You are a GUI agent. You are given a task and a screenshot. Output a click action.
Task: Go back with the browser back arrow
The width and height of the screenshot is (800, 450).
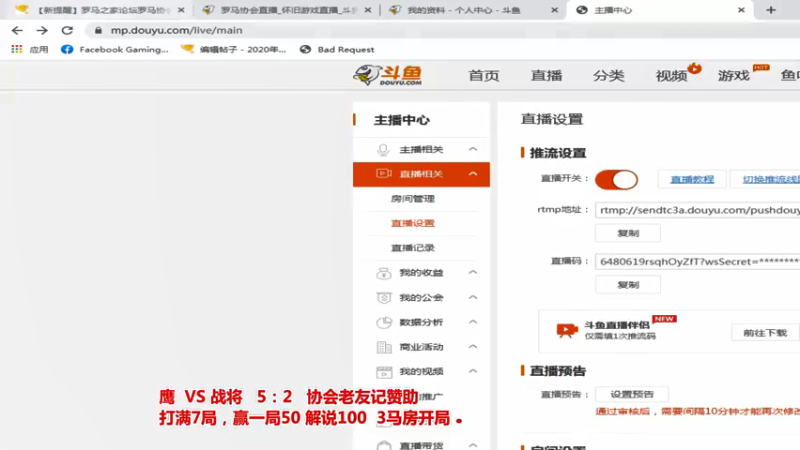(17, 31)
